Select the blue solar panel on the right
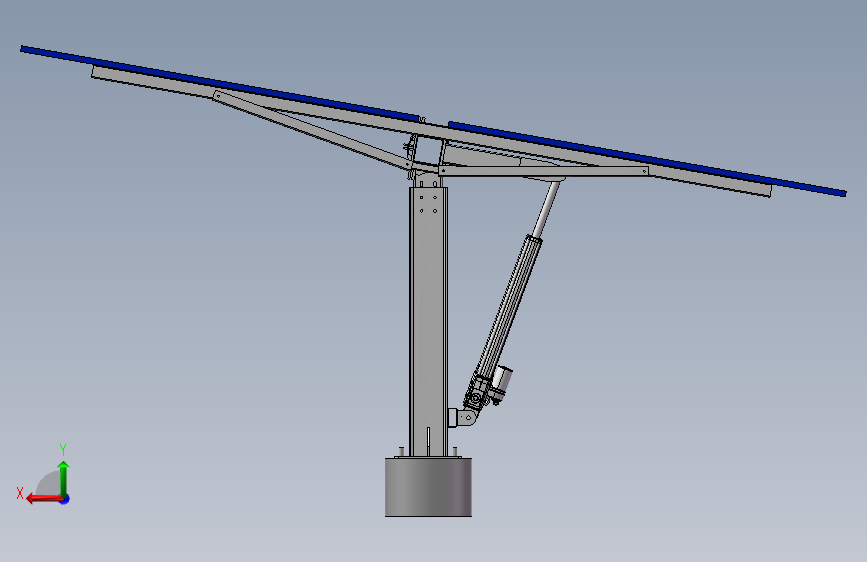Image resolution: width=867 pixels, height=562 pixels. 647,158
